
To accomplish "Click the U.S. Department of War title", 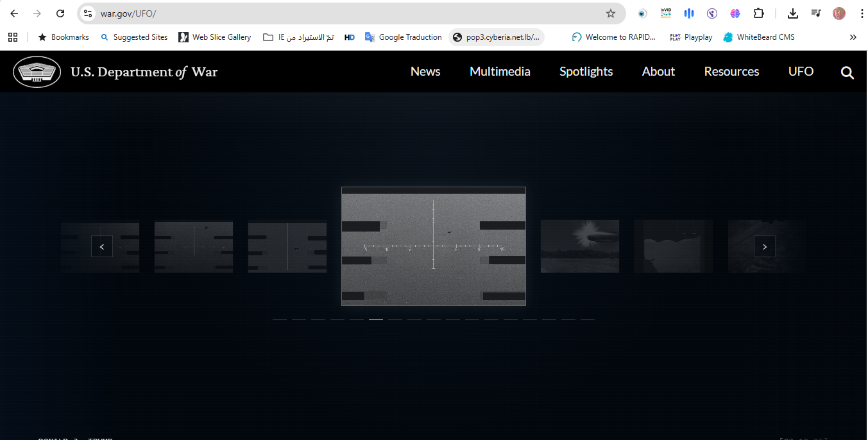I will click(x=144, y=72).
